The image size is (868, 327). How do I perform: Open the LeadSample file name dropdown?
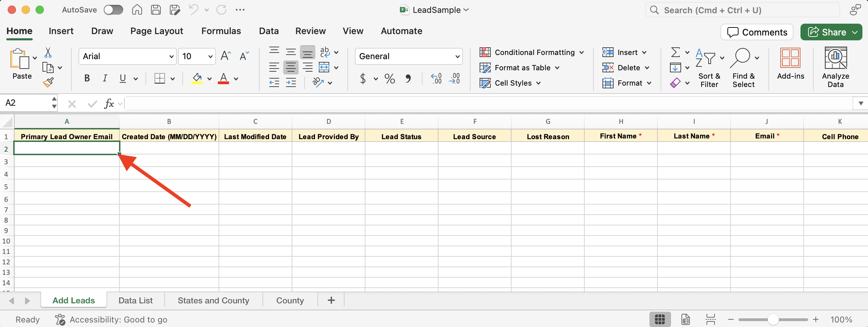tap(466, 10)
